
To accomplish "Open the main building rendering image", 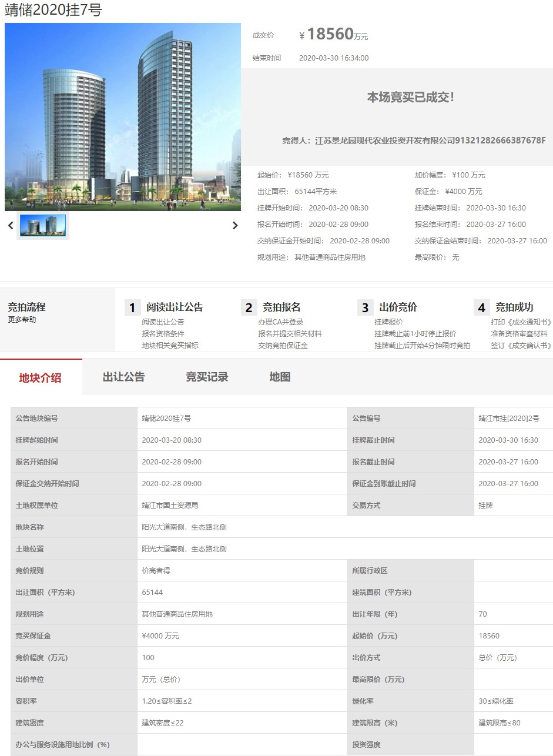I will pos(123,117).
